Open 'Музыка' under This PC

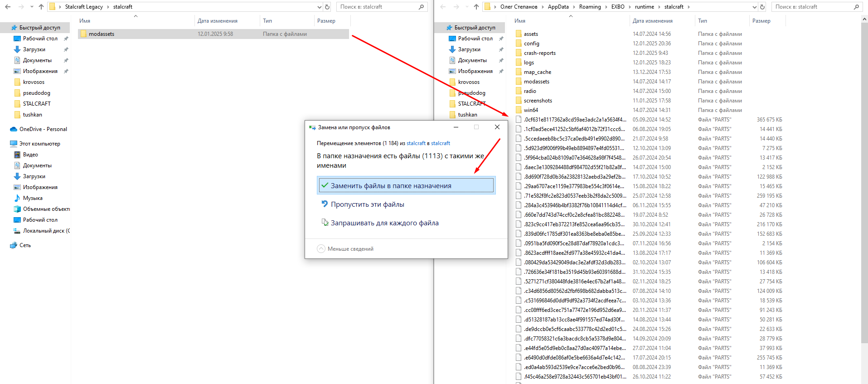coord(33,198)
